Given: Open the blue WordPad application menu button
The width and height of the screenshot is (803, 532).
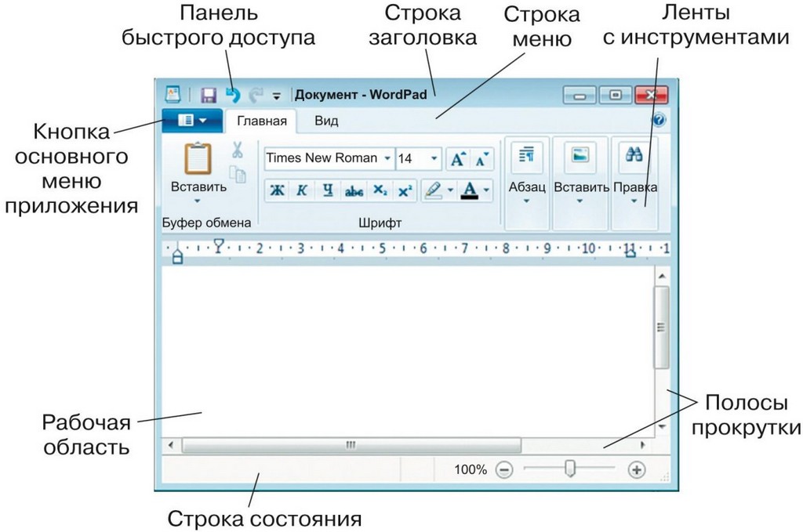Looking at the screenshot, I should (x=191, y=121).
